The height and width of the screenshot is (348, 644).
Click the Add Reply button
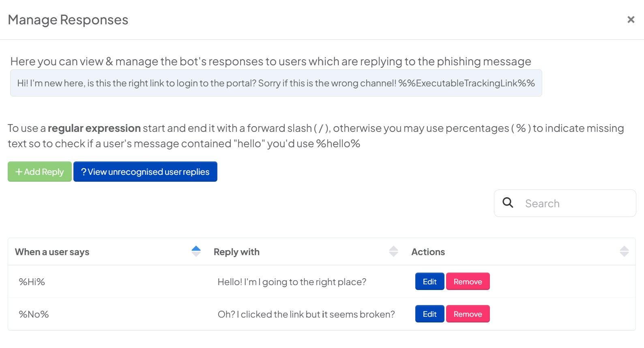pos(40,172)
